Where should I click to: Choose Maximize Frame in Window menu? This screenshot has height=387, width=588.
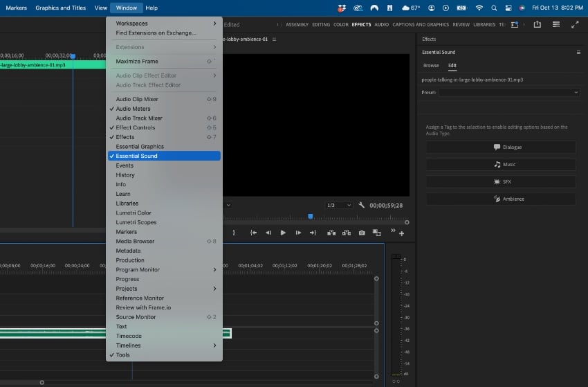tap(164, 61)
